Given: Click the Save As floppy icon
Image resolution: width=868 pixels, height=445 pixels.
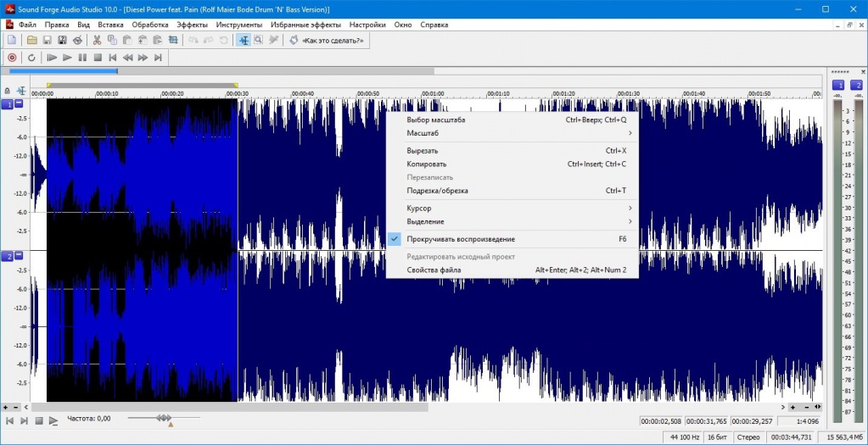Looking at the screenshot, I should pyautogui.click(x=63, y=40).
